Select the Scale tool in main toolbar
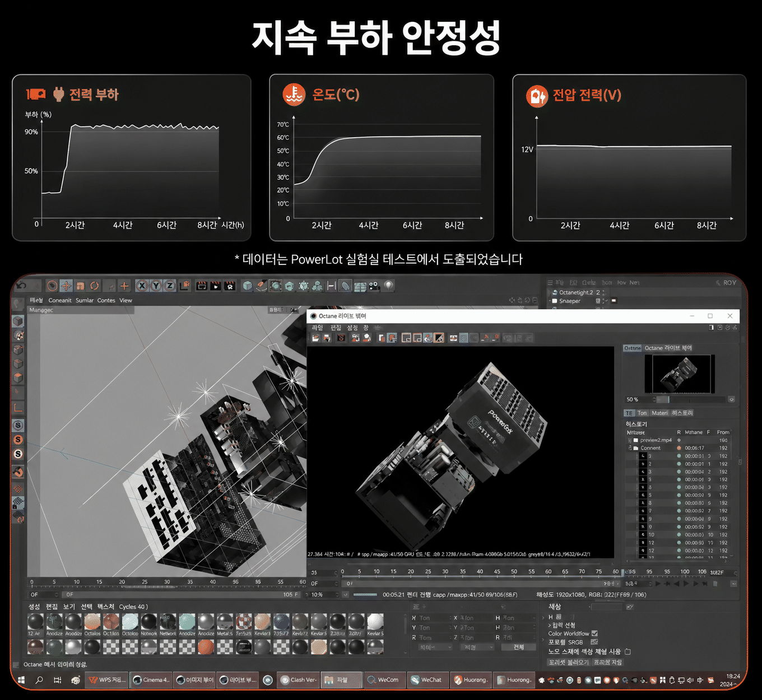The width and height of the screenshot is (762, 700). click(x=80, y=286)
